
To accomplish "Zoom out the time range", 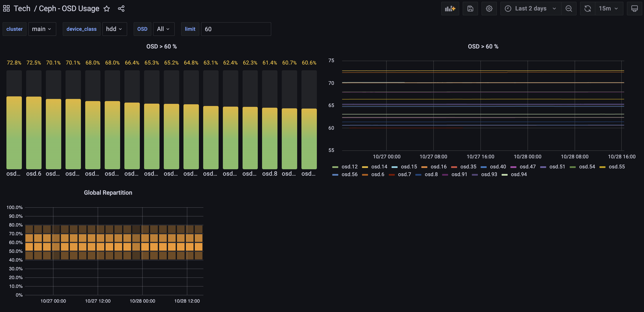I will (x=568, y=9).
